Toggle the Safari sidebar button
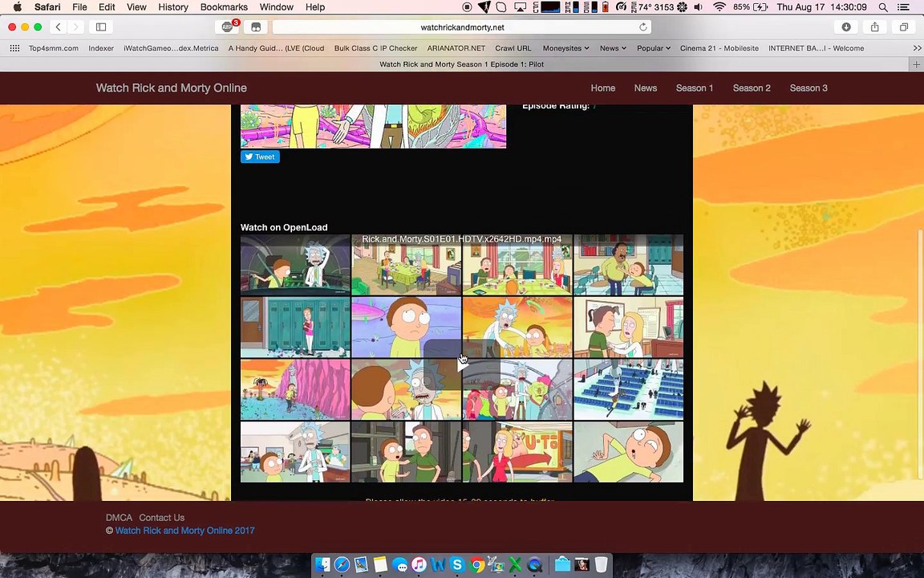 click(x=101, y=26)
